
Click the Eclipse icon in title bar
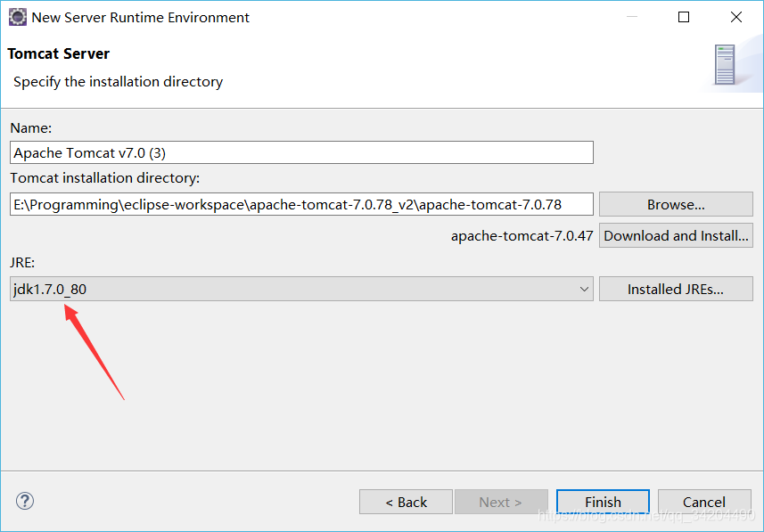click(x=18, y=17)
